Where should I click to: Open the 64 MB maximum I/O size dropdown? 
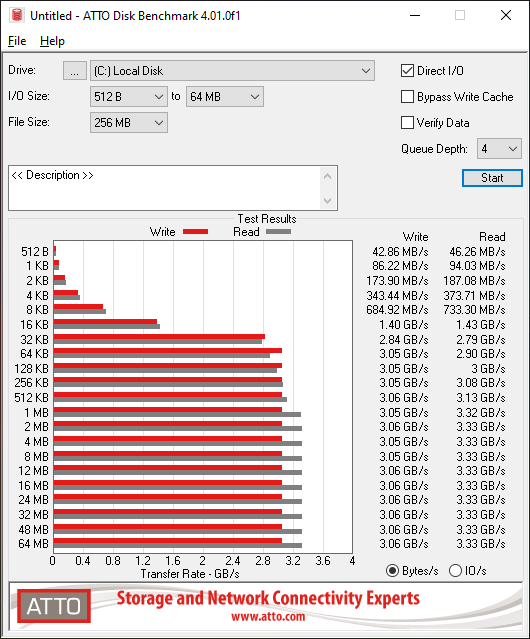click(225, 97)
